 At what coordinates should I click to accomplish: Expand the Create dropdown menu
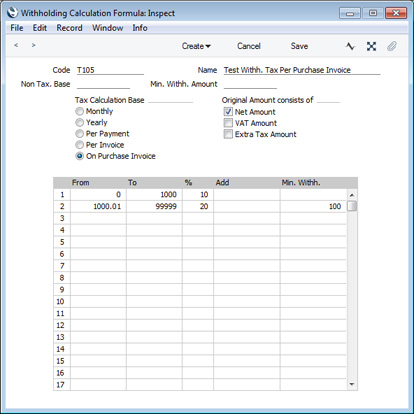tap(196, 46)
